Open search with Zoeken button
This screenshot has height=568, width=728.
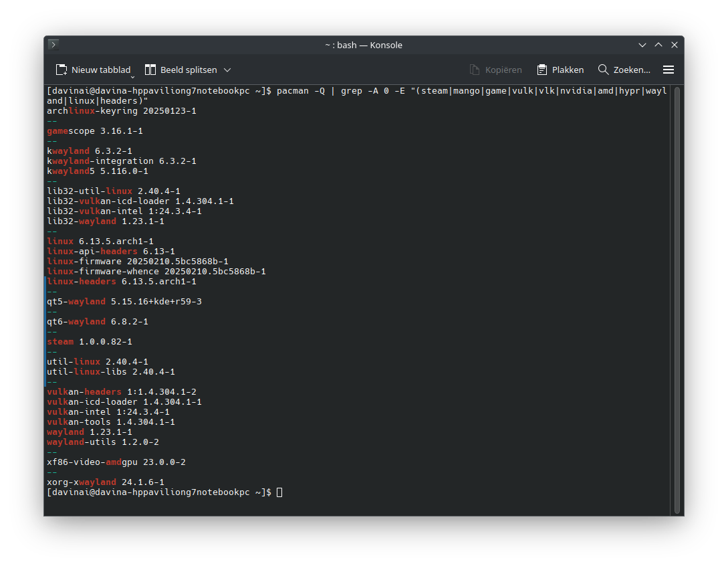click(624, 70)
